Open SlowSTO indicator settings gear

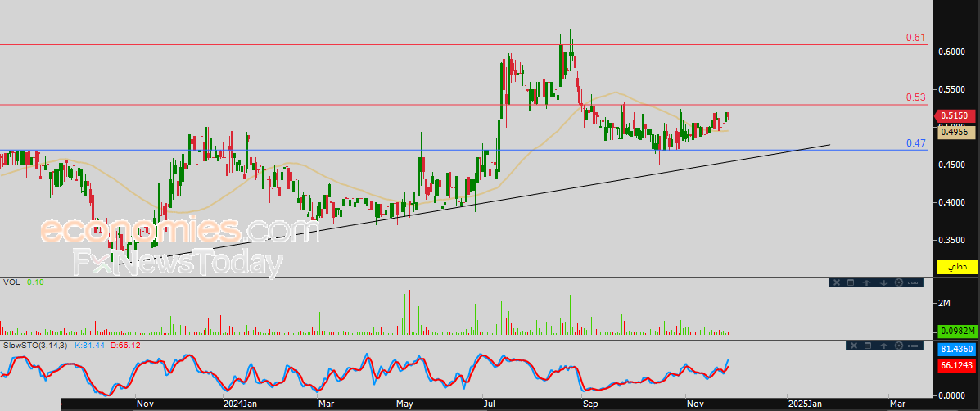point(899,346)
